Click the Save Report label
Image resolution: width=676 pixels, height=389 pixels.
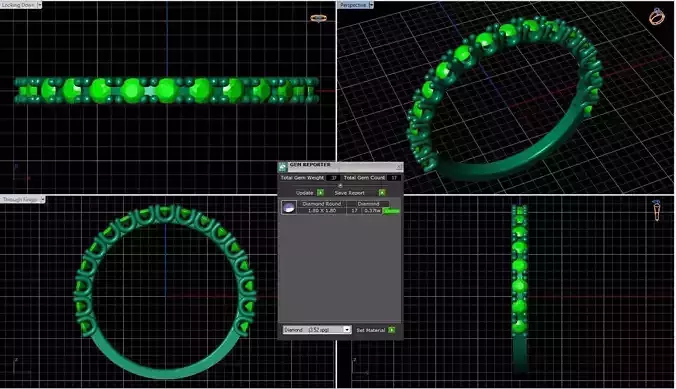point(350,193)
